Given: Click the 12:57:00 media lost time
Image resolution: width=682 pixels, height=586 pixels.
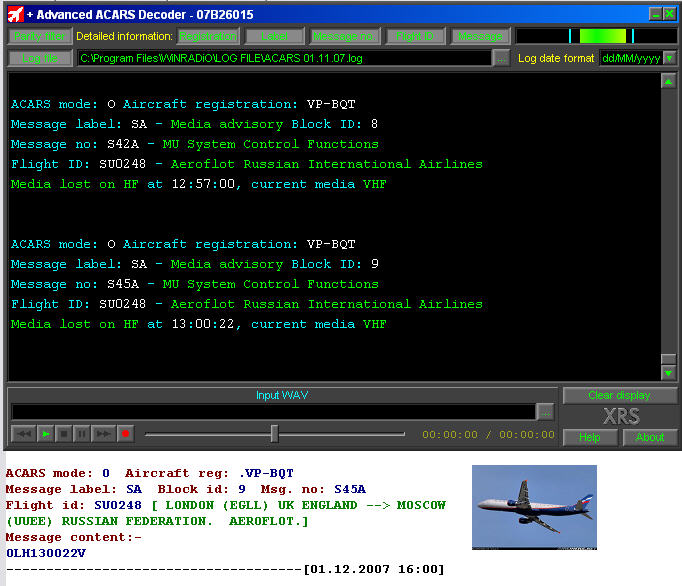Looking at the screenshot, I should 203,184.
